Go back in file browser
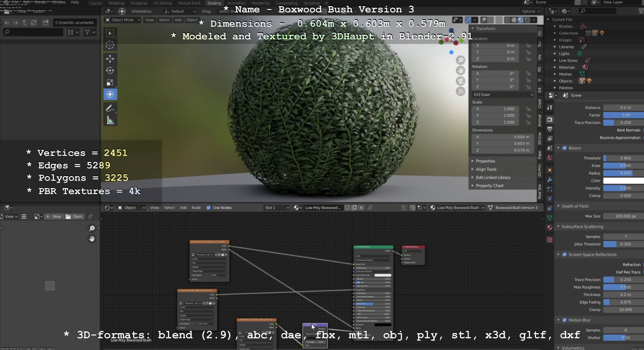 [x=7, y=23]
